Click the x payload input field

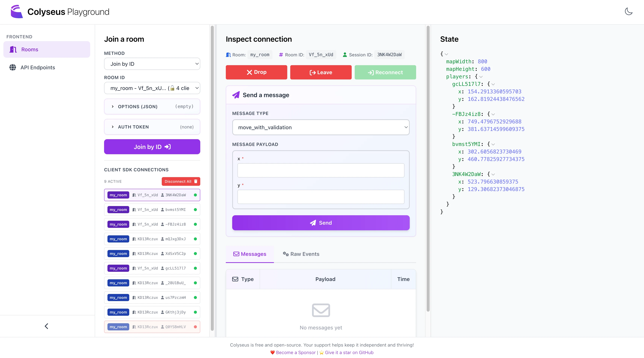(x=321, y=170)
